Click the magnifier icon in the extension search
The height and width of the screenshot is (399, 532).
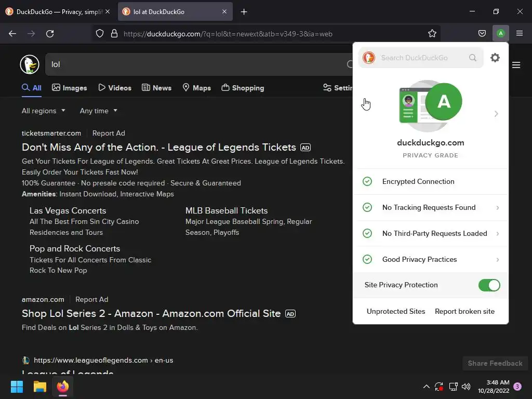(x=473, y=58)
